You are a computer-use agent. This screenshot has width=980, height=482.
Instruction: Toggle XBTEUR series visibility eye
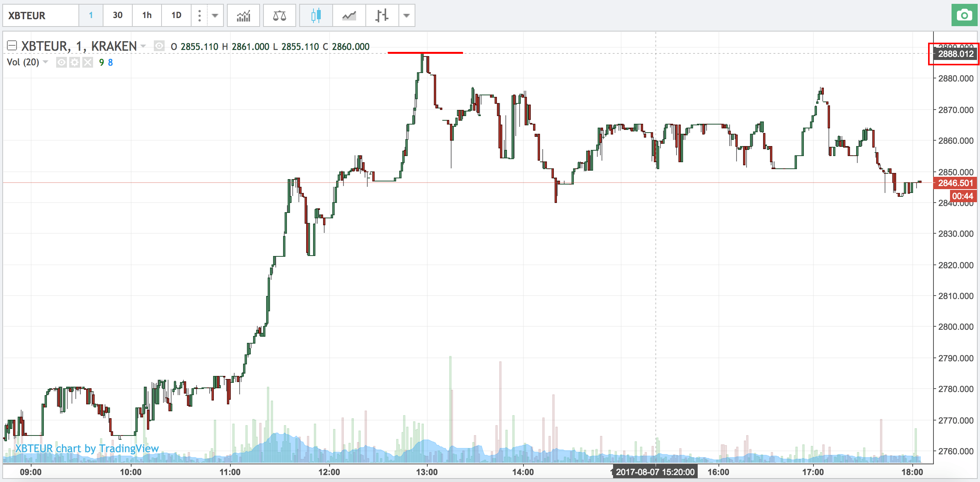click(159, 47)
